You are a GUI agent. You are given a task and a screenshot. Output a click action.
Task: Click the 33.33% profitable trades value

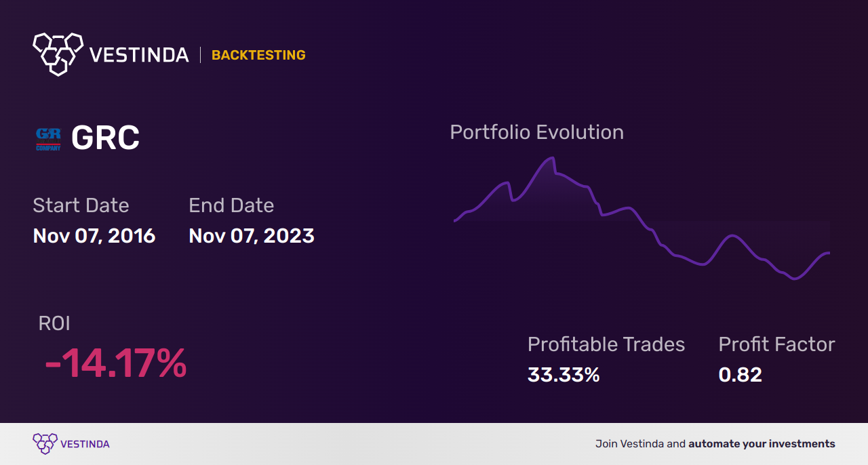pyautogui.click(x=564, y=375)
